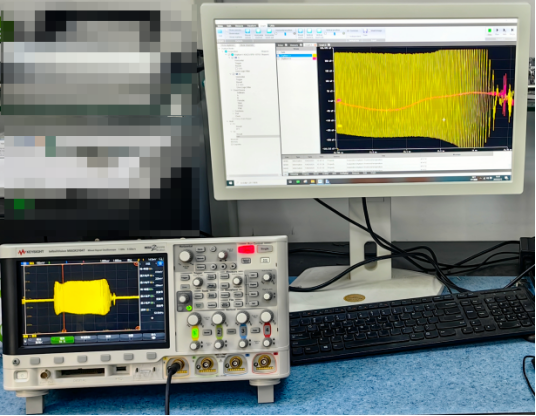Toggle the checkbox beside the blue instrument node in the tree
The height and width of the screenshot is (416, 536).
click(x=229, y=55)
